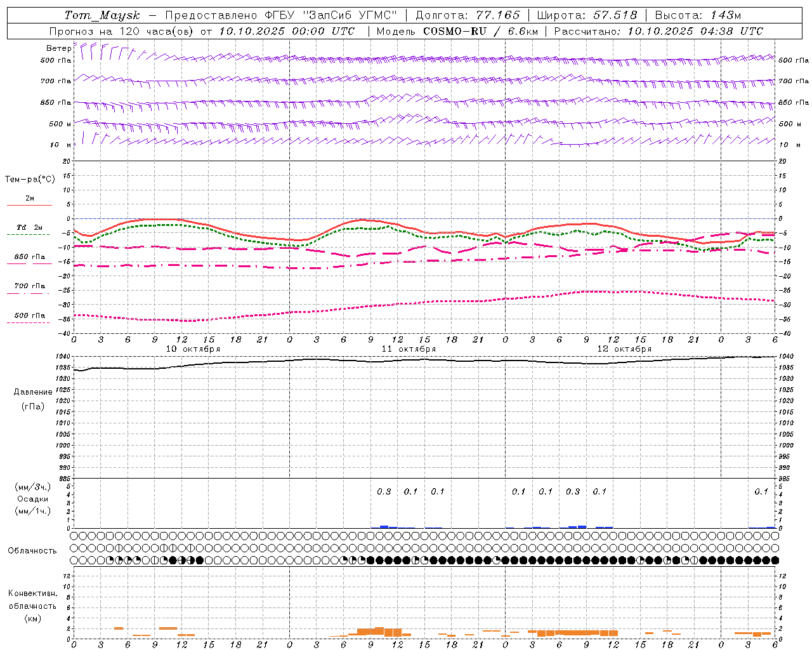The image size is (812, 650).
Task: Click the 'Долгота: 77.165' longitude value
Action: (x=468, y=15)
